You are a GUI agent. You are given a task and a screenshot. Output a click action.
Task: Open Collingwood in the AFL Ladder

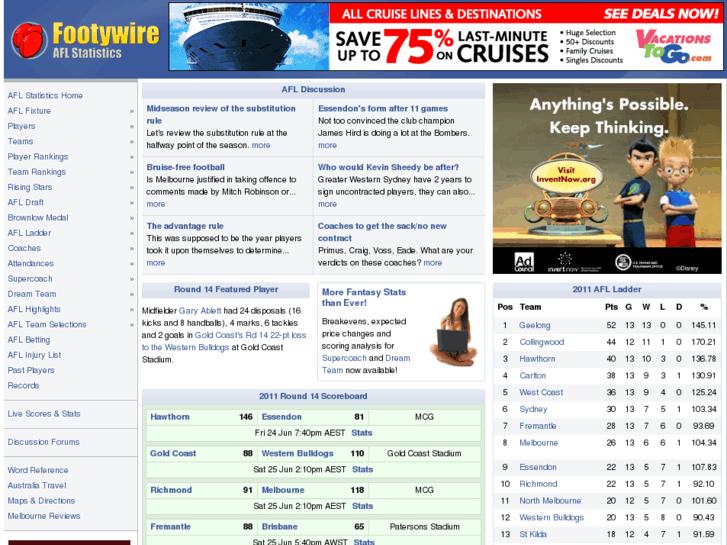[x=542, y=342]
